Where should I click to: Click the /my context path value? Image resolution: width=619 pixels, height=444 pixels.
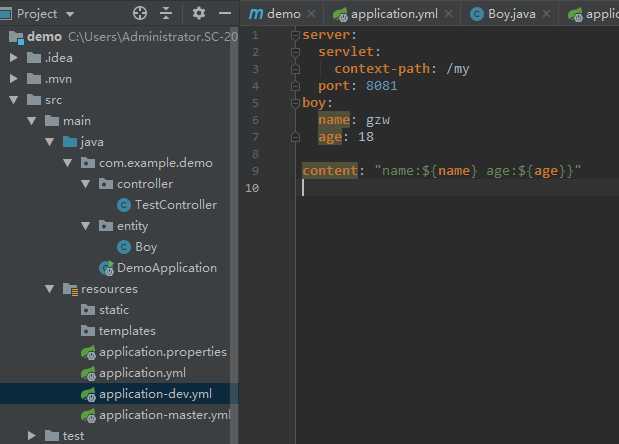pyautogui.click(x=457, y=69)
